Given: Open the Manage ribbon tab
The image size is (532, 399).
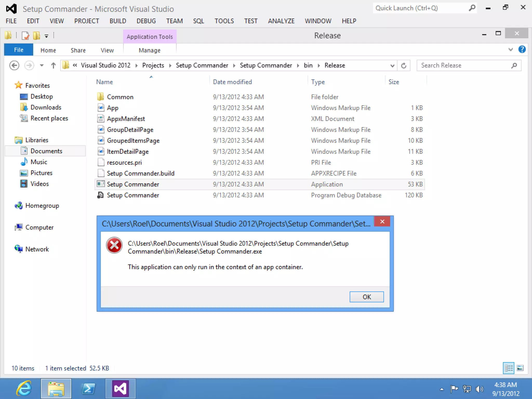Looking at the screenshot, I should [x=149, y=50].
